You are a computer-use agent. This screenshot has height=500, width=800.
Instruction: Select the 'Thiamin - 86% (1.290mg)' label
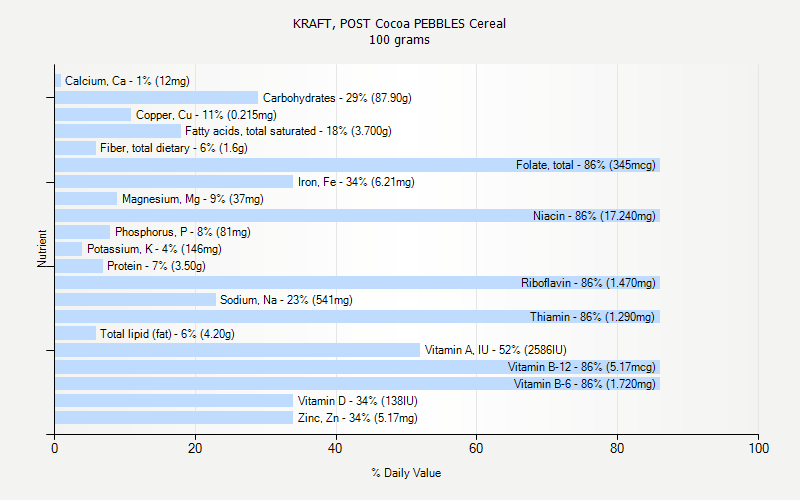coord(592,317)
